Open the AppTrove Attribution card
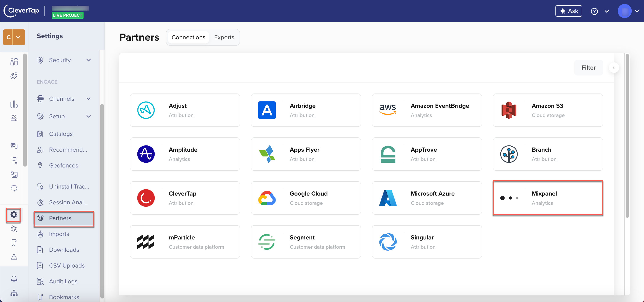 [x=427, y=154]
